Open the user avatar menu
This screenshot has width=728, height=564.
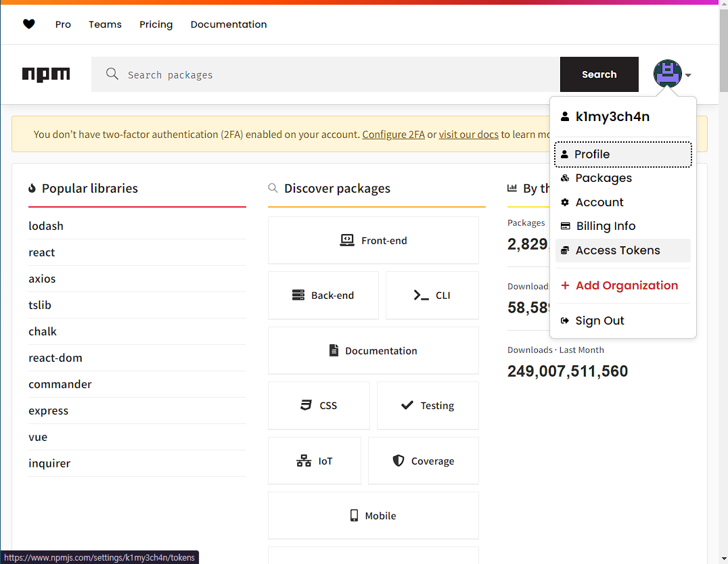pos(667,74)
